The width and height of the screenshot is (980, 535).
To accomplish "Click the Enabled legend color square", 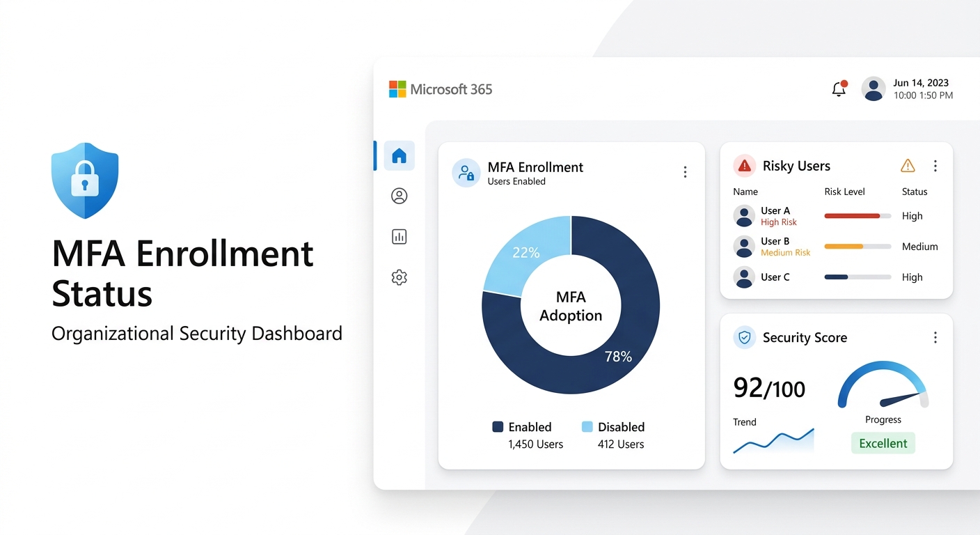I will pos(498,427).
